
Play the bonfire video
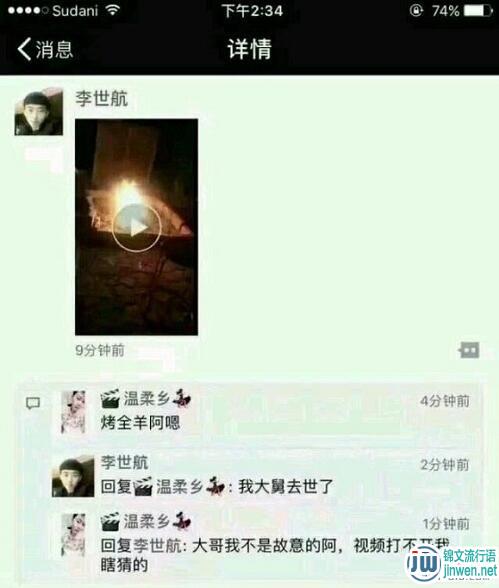tap(136, 227)
